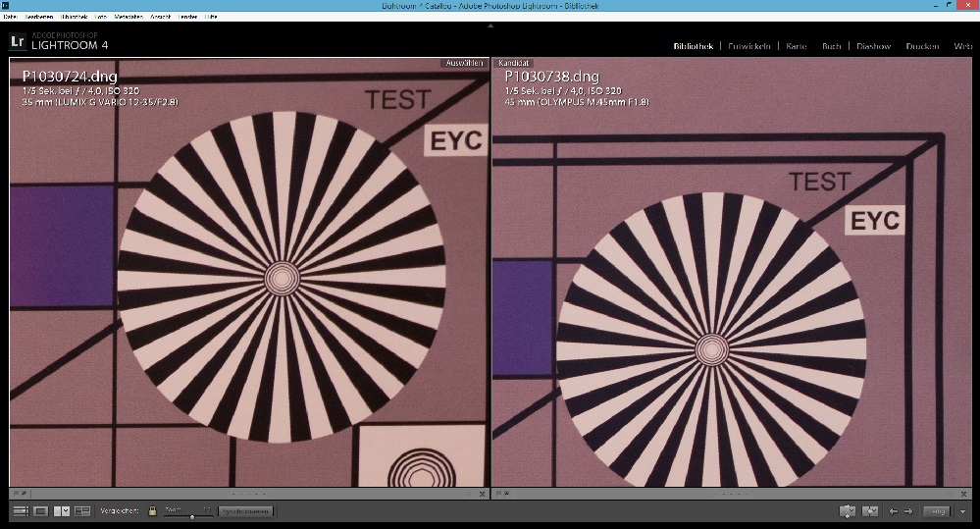The width and height of the screenshot is (980, 529).
Task: Click the swap Select and Candidate icon
Action: point(848,511)
